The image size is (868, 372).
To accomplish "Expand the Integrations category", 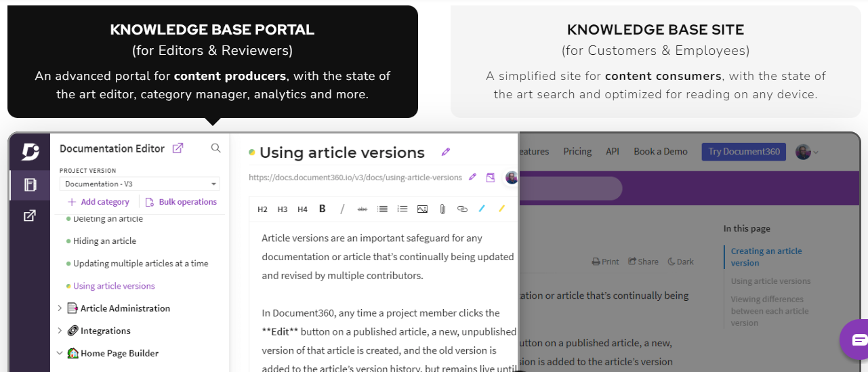I will (x=60, y=331).
